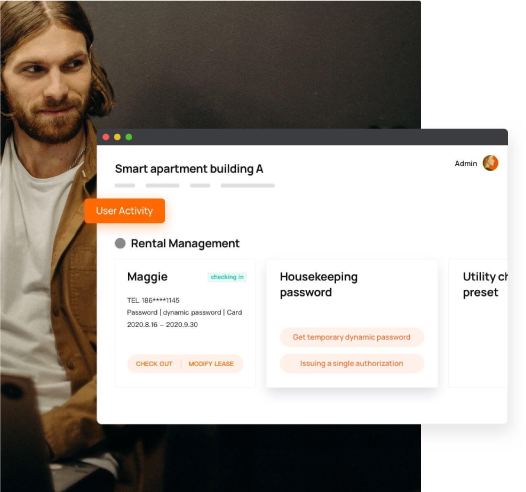The height and width of the screenshot is (492, 526).
Task: Select the third placeholder tab under title
Action: coord(200,185)
